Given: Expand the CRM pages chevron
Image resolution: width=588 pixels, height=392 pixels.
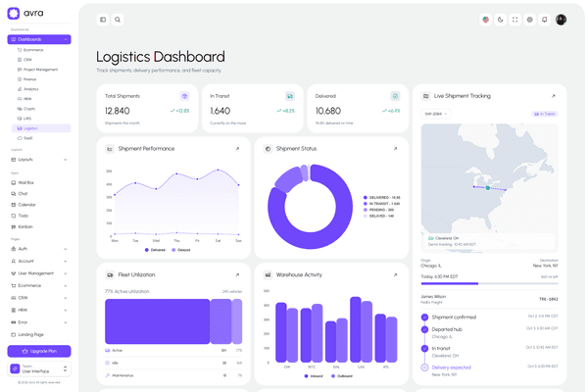Looking at the screenshot, I should tap(66, 298).
